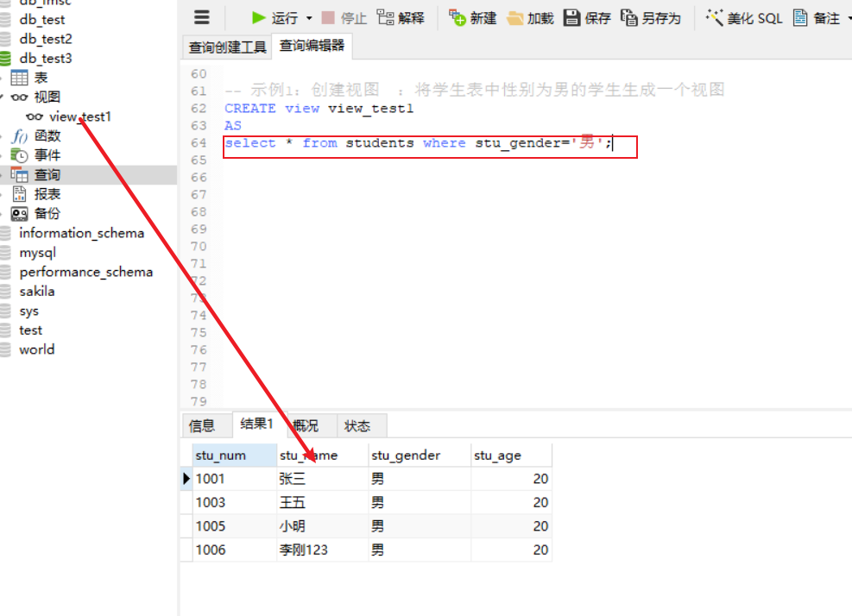The width and height of the screenshot is (852, 616).
Task: Click the comment text on line 61
Action: point(475,90)
